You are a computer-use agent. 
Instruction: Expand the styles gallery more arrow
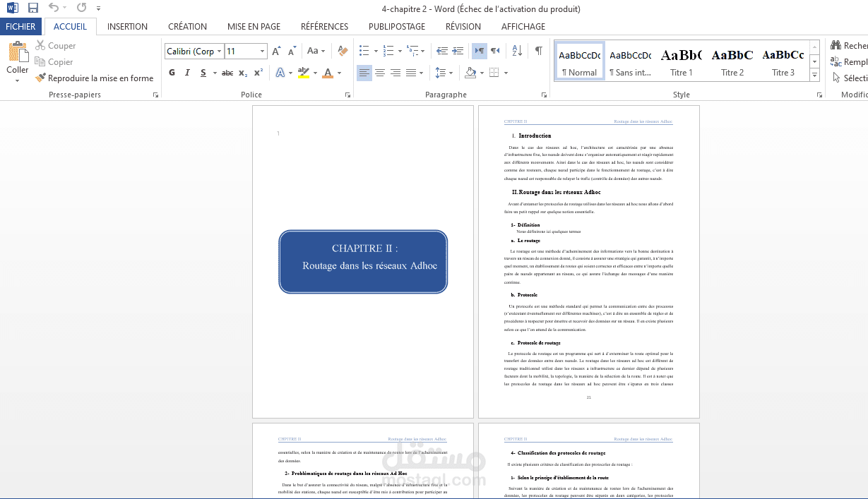pos(814,74)
